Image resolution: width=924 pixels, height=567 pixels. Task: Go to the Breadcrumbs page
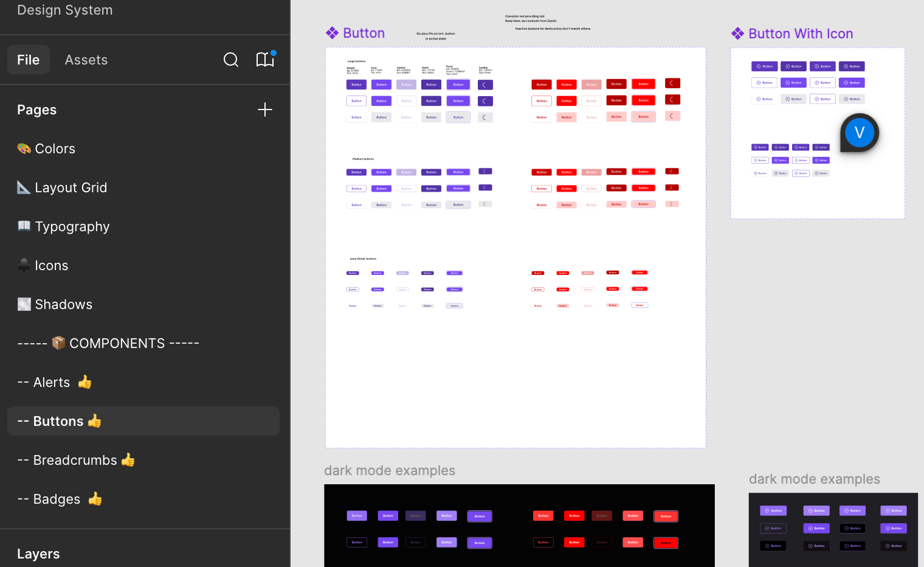pyautogui.click(x=143, y=460)
